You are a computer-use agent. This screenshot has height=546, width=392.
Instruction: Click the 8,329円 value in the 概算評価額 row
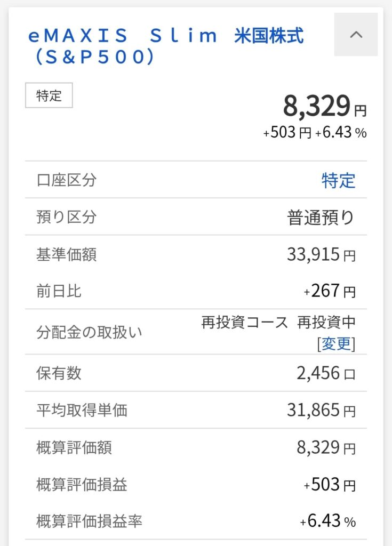[x=326, y=447]
